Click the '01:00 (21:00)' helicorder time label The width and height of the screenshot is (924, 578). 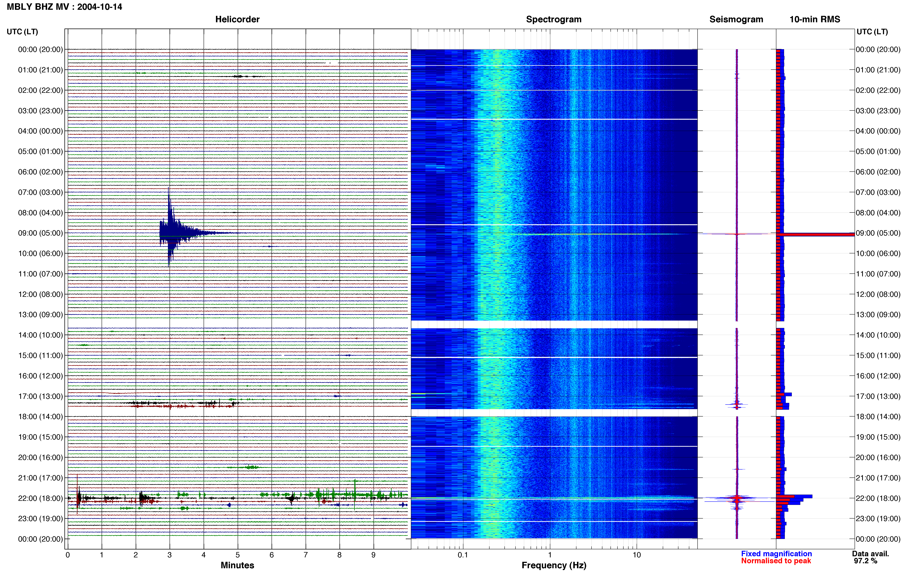pos(40,70)
